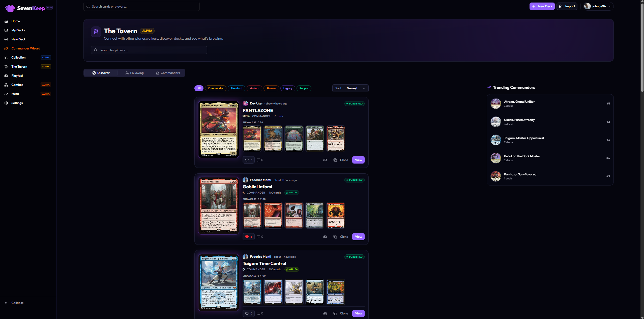Open Commander Wizard sparkle icon

6,48
